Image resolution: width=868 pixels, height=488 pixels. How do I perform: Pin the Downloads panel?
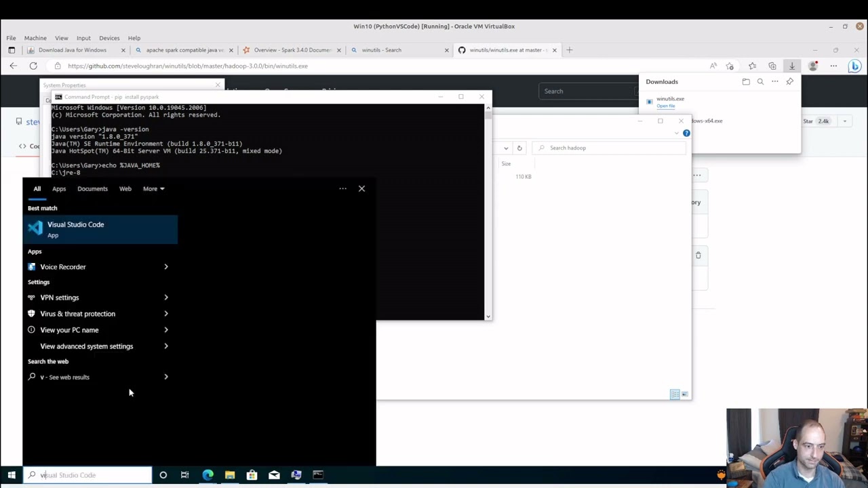(x=790, y=81)
